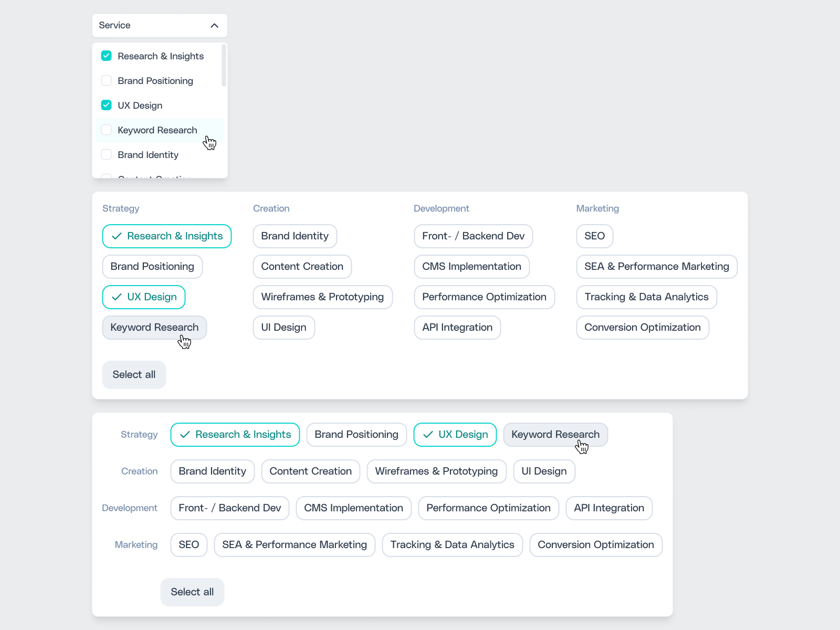Click the Creation row label in bottom panel

click(x=140, y=471)
